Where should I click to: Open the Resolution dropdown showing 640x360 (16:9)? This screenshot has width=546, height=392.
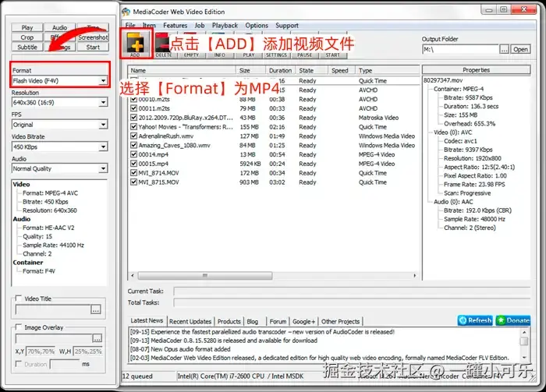click(59, 103)
